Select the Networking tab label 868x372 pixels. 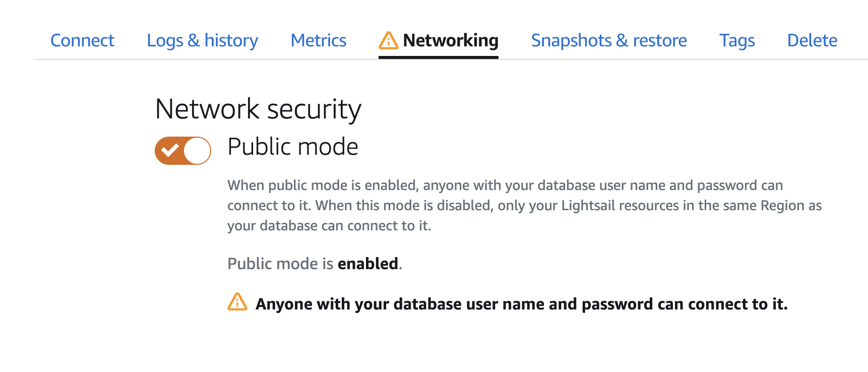450,40
